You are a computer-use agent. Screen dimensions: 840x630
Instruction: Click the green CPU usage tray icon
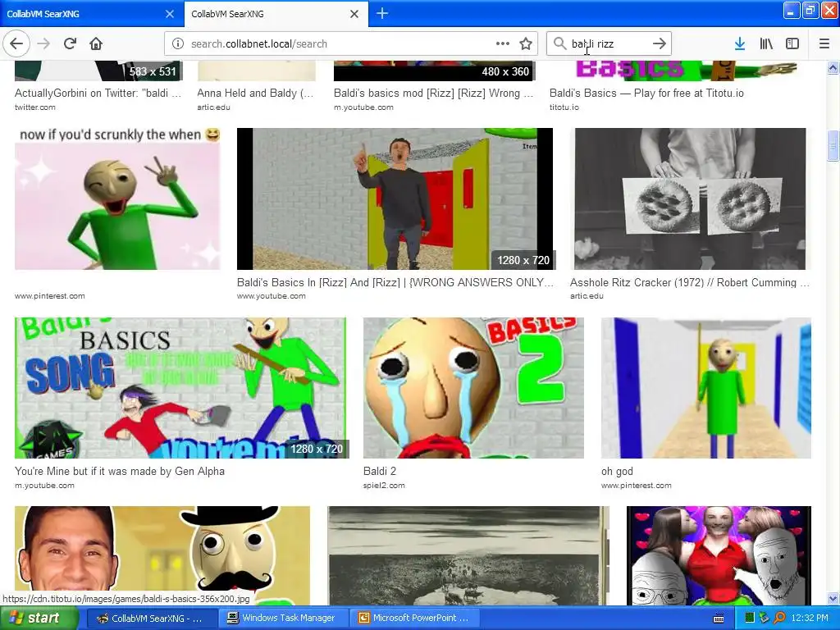tap(750, 619)
